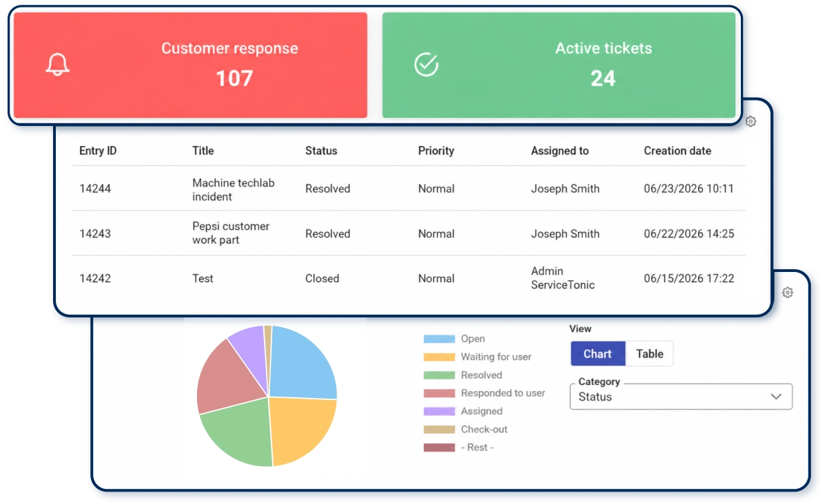
Task: Open the Category dropdown showing Status
Action: [681, 397]
